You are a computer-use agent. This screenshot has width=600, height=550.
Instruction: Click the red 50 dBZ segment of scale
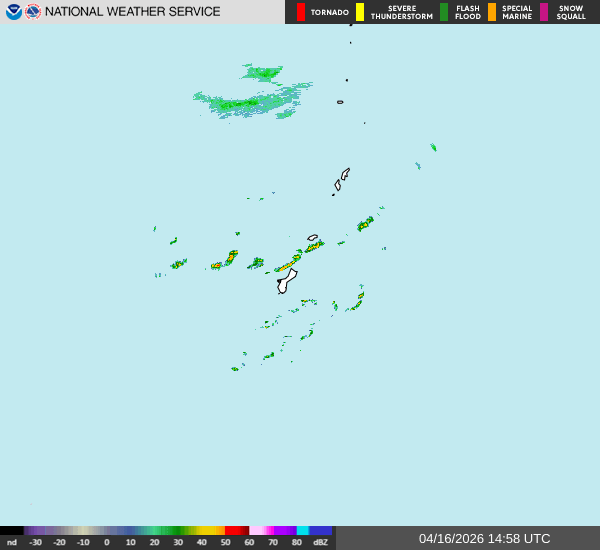(x=236, y=531)
